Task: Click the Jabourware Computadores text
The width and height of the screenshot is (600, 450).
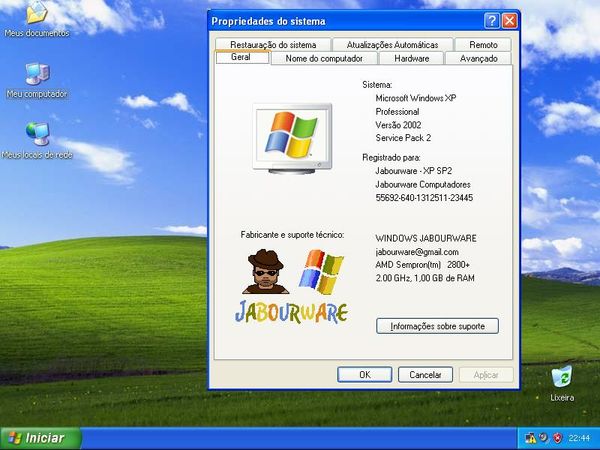Action: pyautogui.click(x=423, y=184)
